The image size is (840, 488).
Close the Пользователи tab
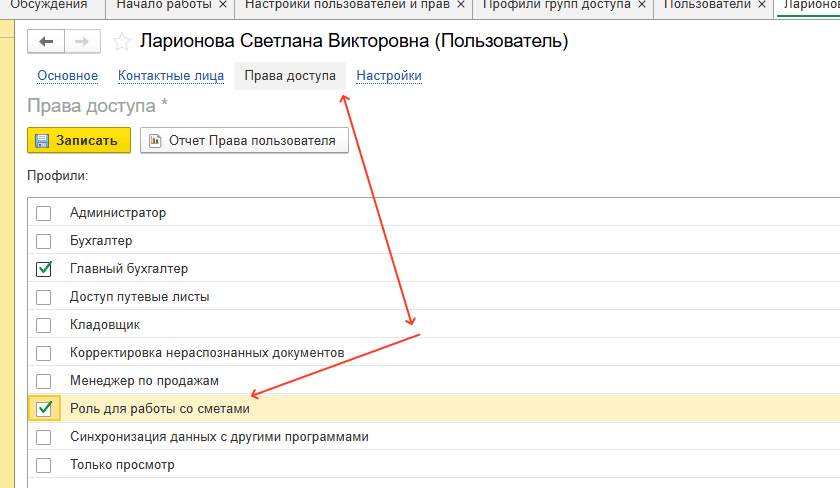762,5
